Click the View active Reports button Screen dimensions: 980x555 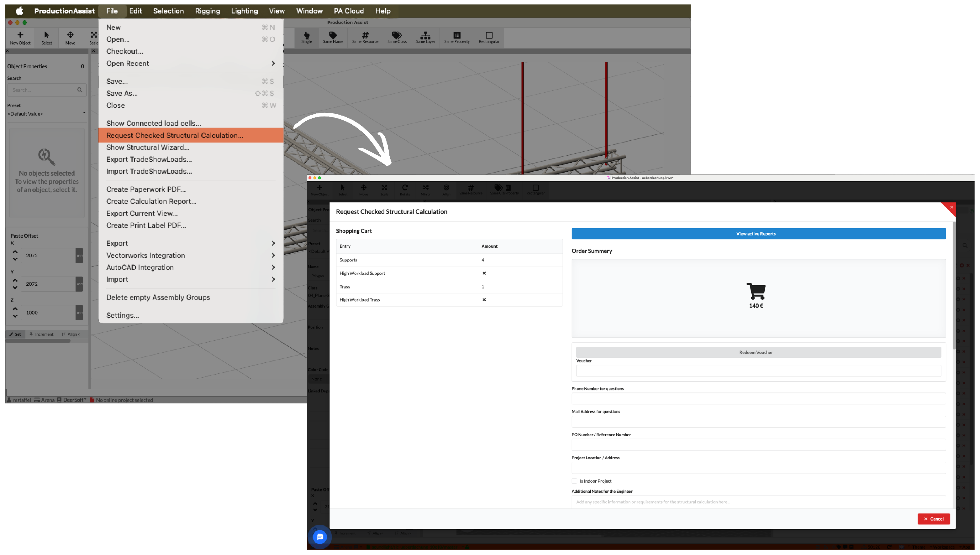(756, 233)
